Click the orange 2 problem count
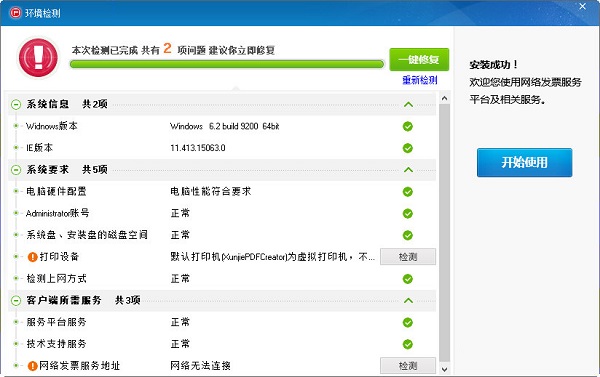 (x=167, y=48)
